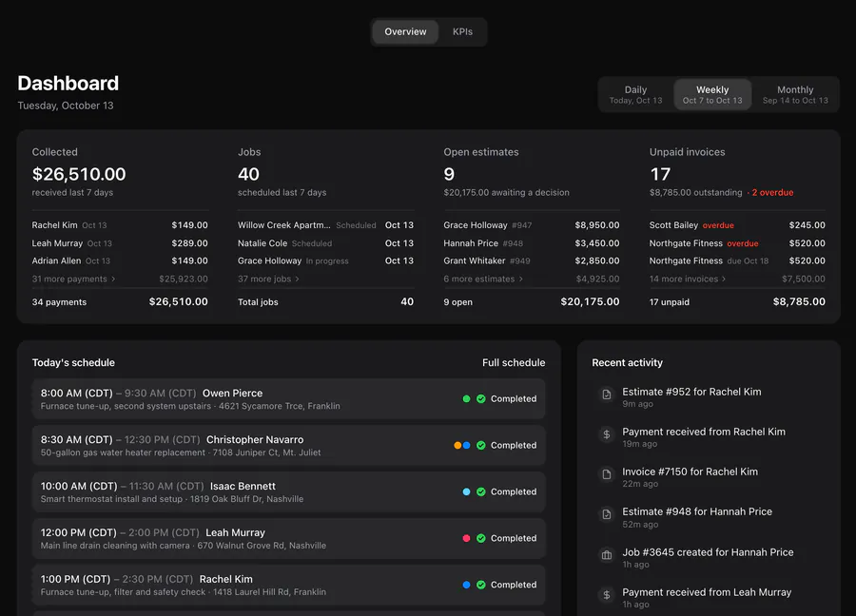Open Northgate Fitness overdue invoice

click(737, 242)
